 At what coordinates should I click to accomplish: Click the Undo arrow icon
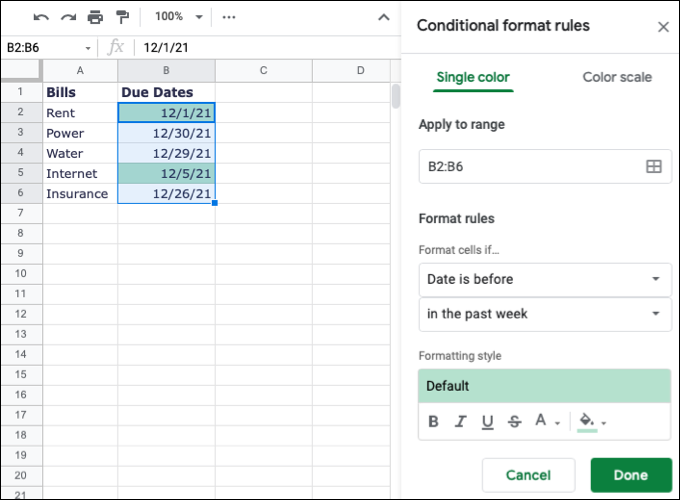point(41,17)
